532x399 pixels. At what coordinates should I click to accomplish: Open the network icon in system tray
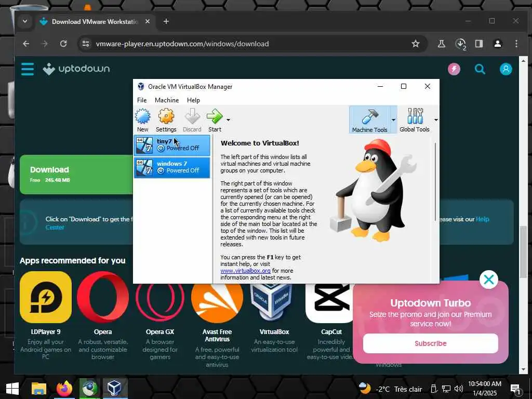pos(446,389)
